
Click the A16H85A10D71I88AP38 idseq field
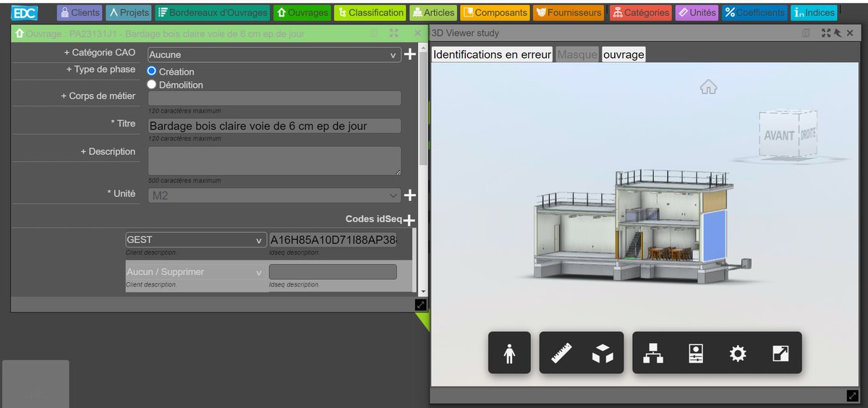click(x=333, y=240)
